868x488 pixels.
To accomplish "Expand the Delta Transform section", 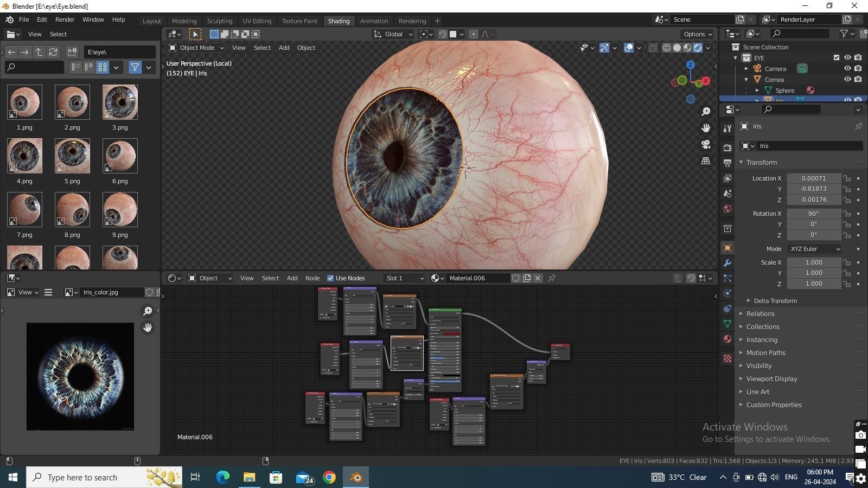I will (x=775, y=301).
